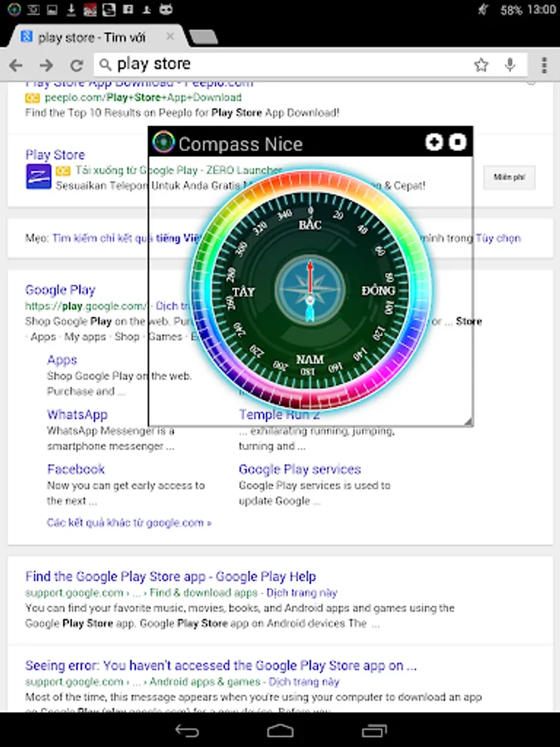Open the 'Temple Run 2' sitelink
This screenshot has width=560, height=747.
coord(279,414)
